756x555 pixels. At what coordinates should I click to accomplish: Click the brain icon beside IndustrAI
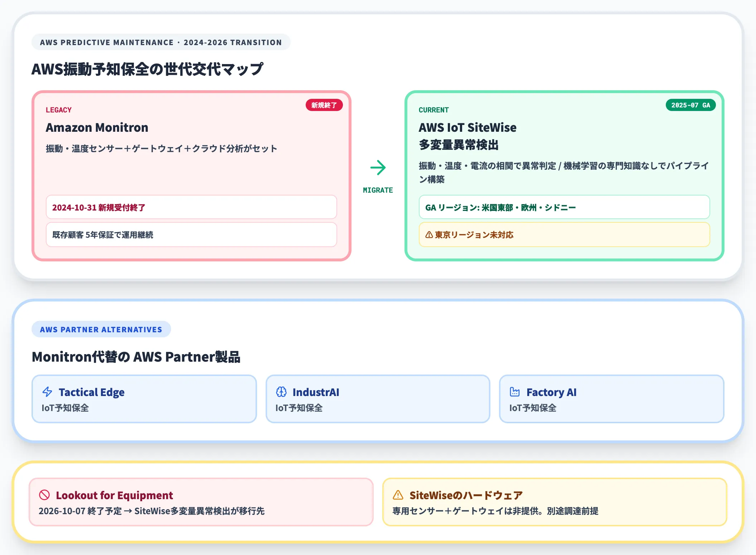click(x=281, y=392)
